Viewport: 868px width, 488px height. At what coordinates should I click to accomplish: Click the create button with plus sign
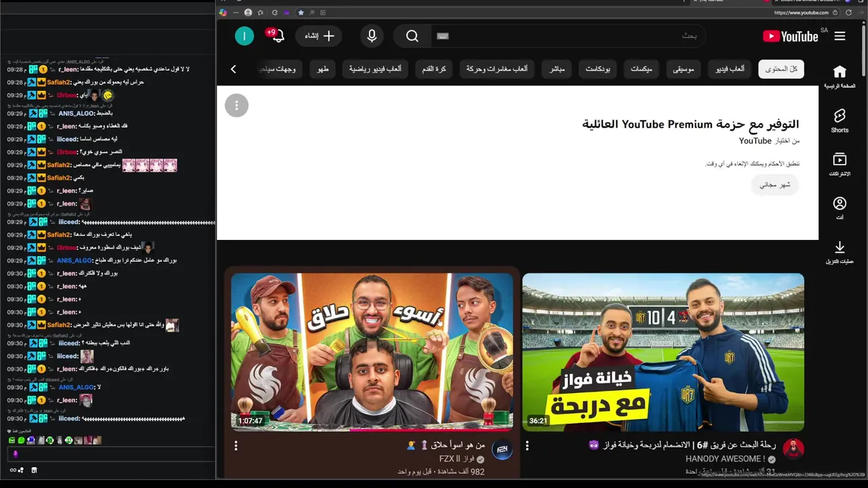pyautogui.click(x=319, y=36)
